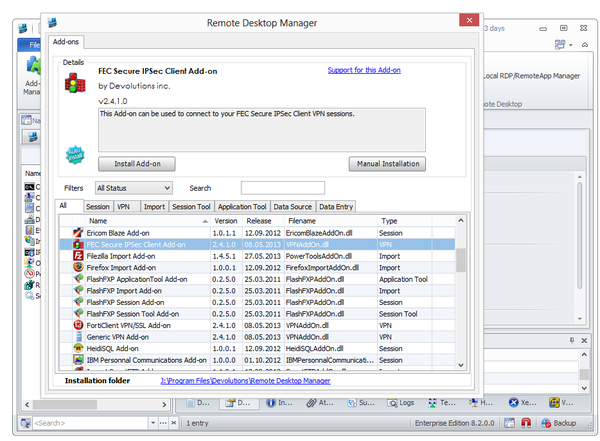Close the right lower panel with X
Viewport: 600px width, 441px height.
coord(584,340)
